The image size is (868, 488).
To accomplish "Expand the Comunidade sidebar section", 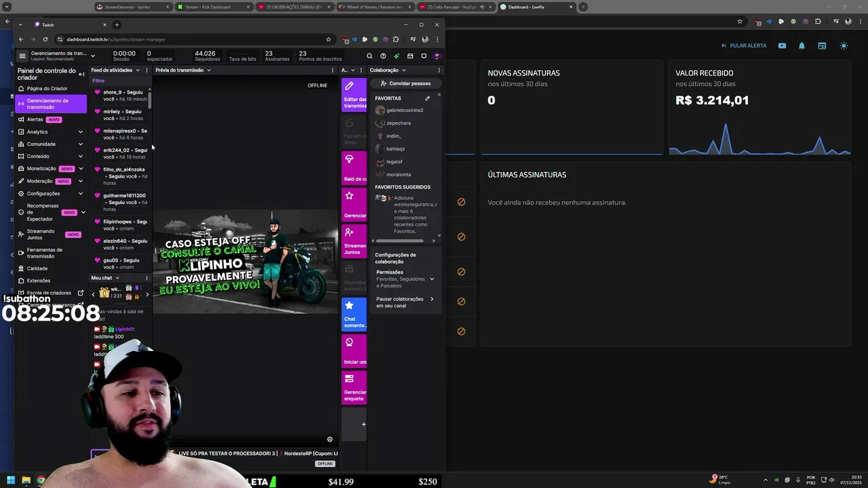I will tap(81, 144).
